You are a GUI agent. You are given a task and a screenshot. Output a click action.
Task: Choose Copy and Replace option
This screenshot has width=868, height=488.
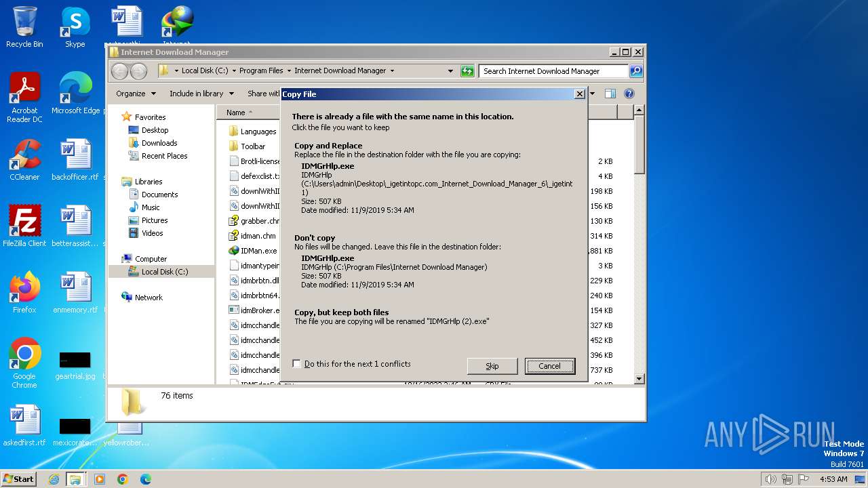tap(433, 178)
